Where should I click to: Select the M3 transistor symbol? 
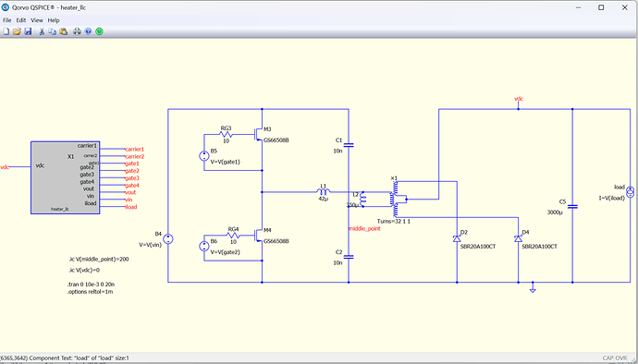[x=258, y=135]
